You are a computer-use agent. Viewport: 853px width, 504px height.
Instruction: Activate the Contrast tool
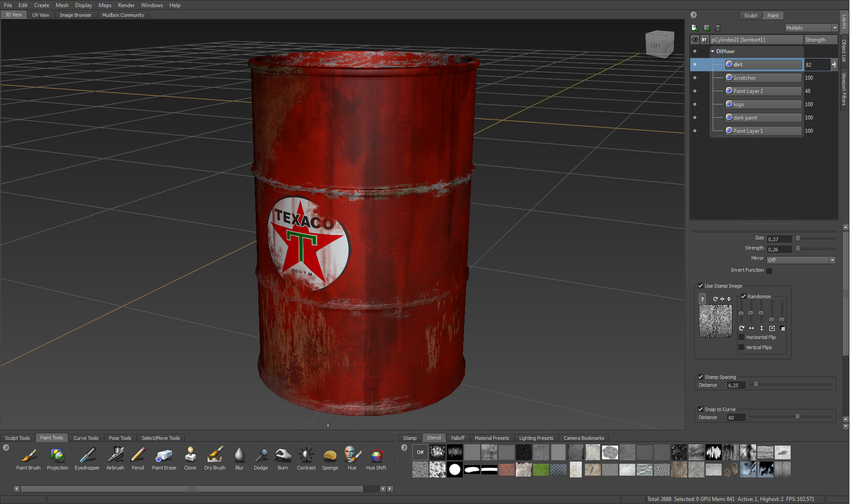pos(306,458)
